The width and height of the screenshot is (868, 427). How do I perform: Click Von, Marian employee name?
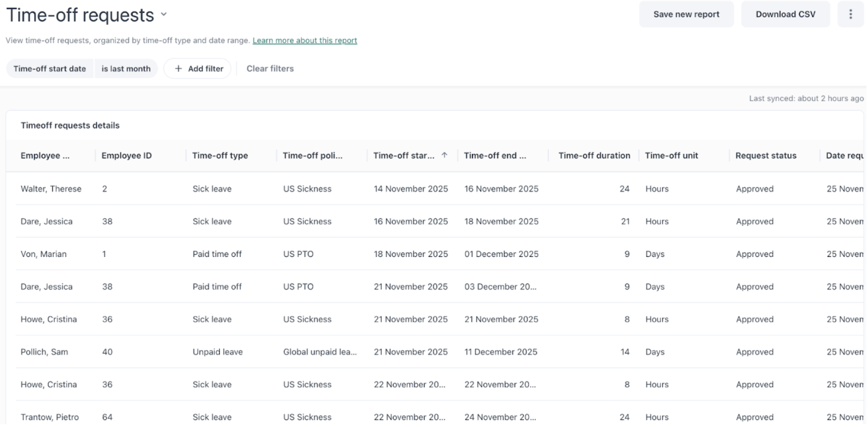pyautogui.click(x=44, y=254)
